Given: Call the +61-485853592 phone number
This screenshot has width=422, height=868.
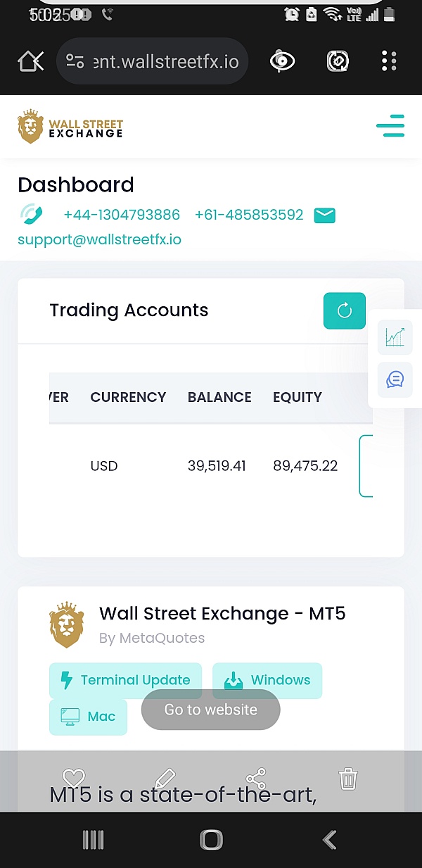Looking at the screenshot, I should tap(249, 215).
